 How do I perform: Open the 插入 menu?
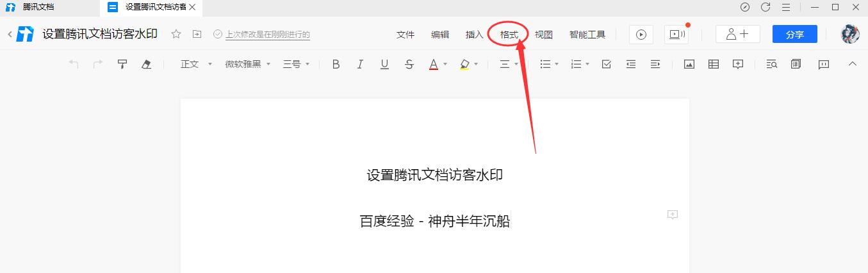(475, 35)
